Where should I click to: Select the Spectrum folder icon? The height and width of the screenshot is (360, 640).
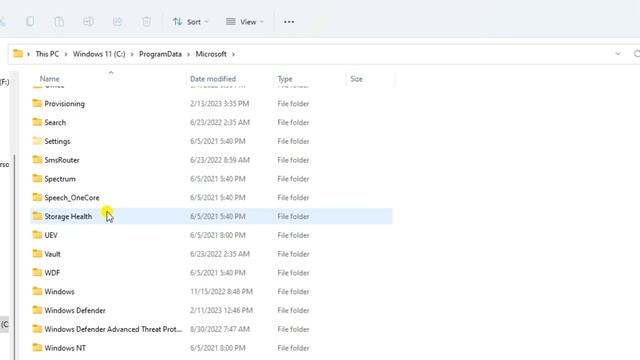pos(37,178)
